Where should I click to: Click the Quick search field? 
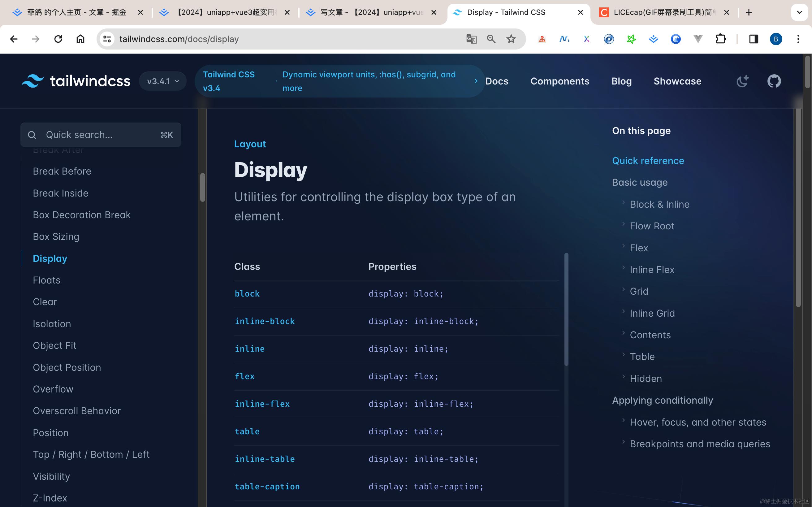point(101,135)
